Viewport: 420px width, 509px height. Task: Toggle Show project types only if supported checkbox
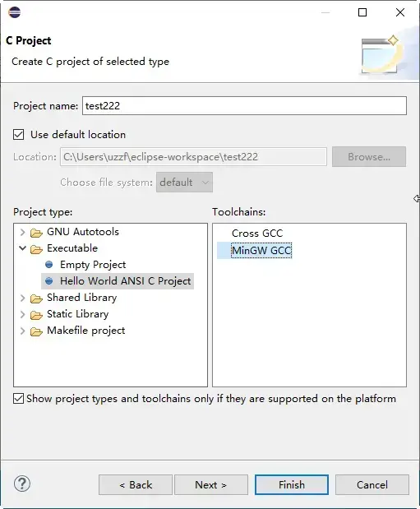tap(19, 398)
